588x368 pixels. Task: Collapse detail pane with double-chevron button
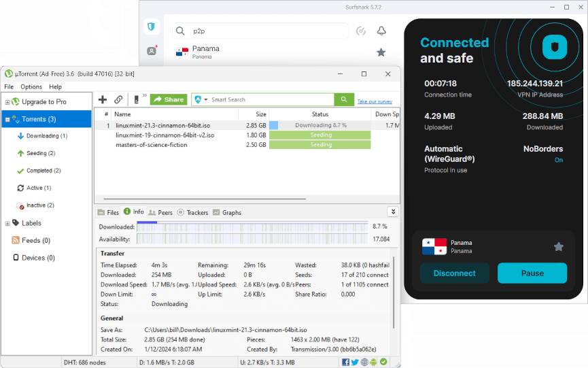coord(393,212)
